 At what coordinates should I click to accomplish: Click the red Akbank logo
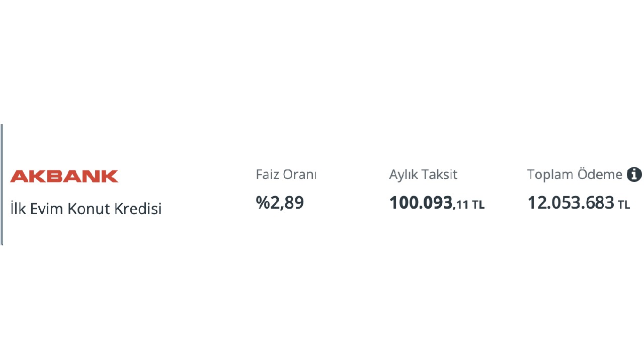(x=64, y=176)
